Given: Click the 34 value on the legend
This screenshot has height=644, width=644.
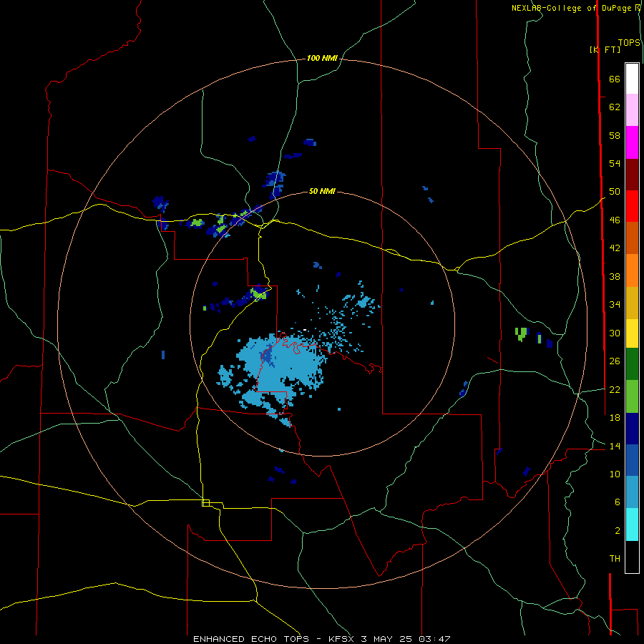Looking at the screenshot, I should (615, 305).
